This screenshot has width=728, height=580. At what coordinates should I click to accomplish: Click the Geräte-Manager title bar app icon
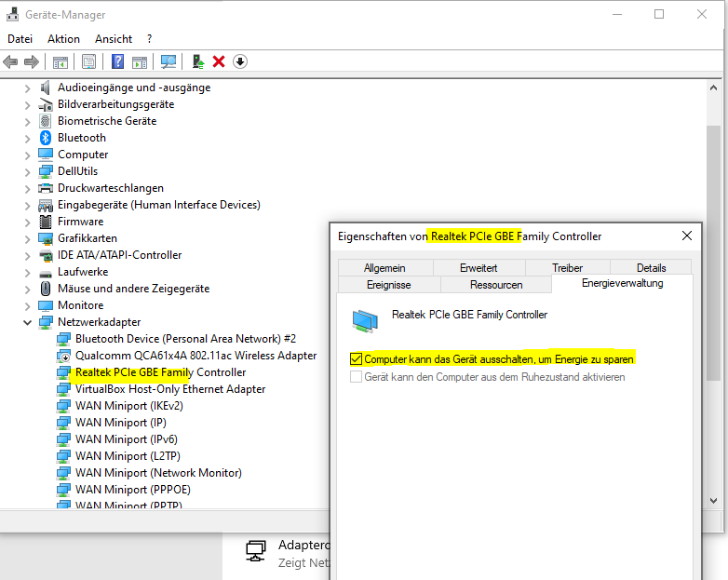coord(12,14)
